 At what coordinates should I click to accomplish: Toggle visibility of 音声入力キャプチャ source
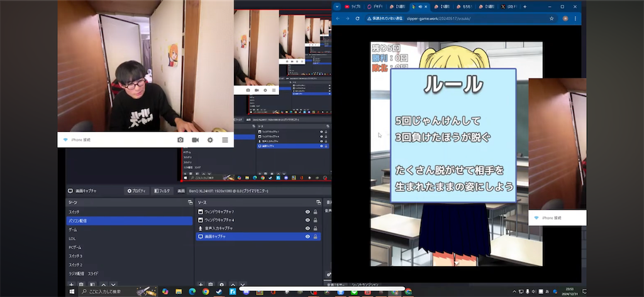click(x=307, y=228)
